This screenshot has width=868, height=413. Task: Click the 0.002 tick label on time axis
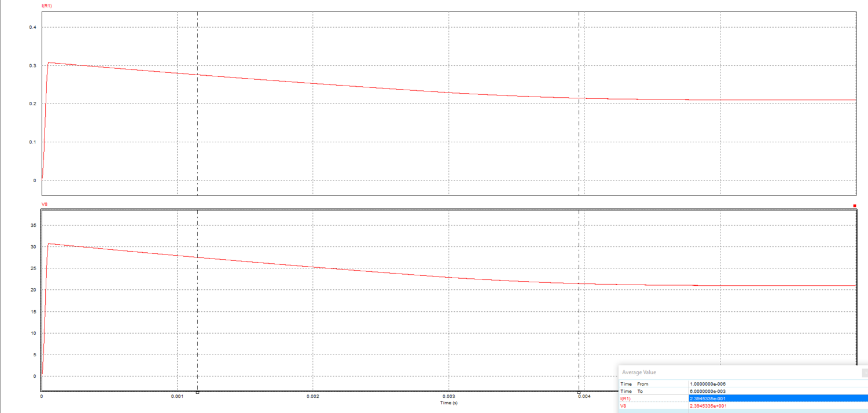pyautogui.click(x=312, y=397)
